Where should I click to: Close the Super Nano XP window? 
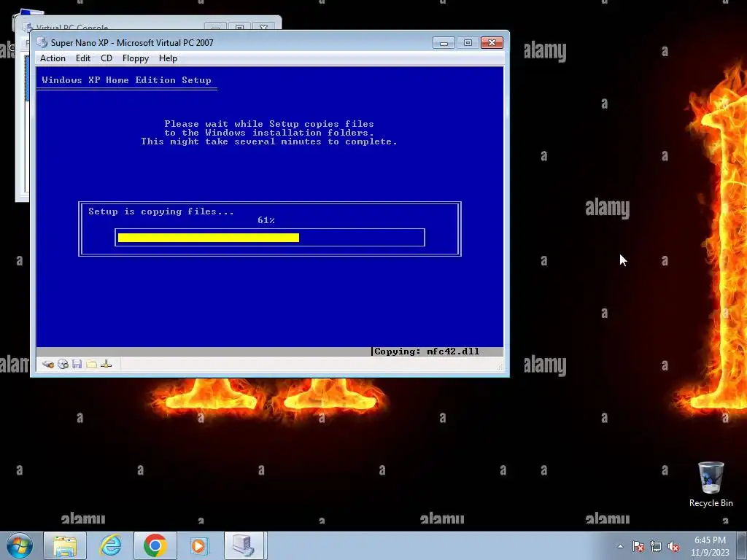[492, 43]
